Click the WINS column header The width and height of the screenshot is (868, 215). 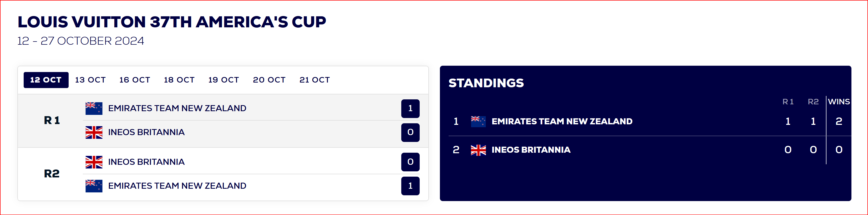pyautogui.click(x=839, y=102)
